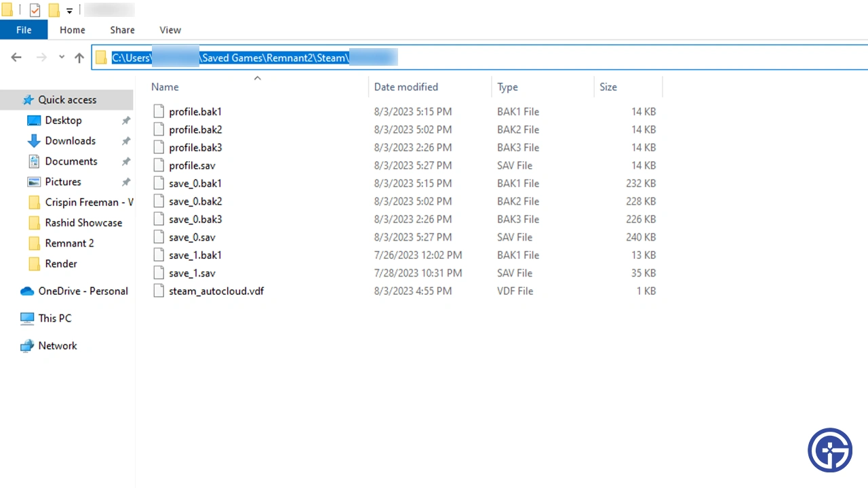Click the VDF File type cell
The width and height of the screenshot is (868, 488).
(x=515, y=291)
